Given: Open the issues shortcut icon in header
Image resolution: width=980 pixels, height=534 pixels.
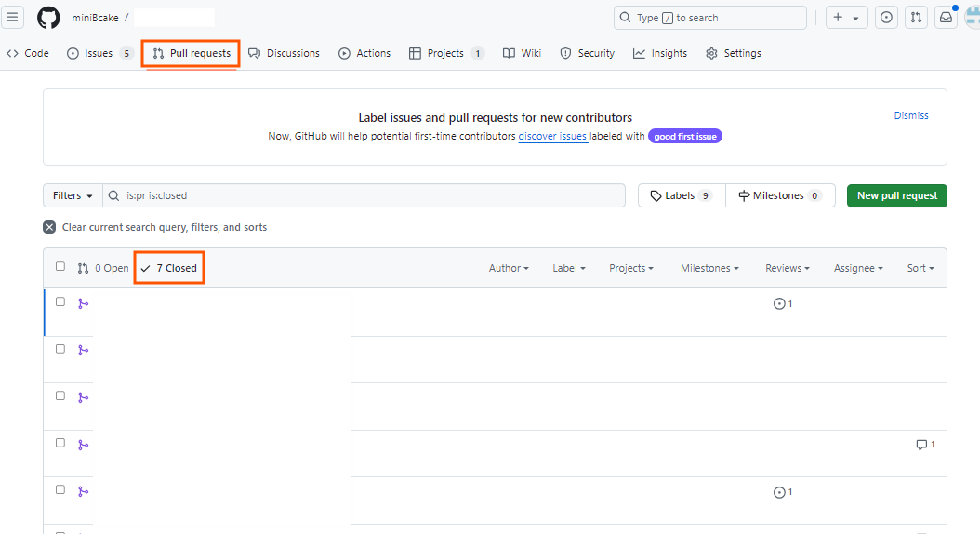Looking at the screenshot, I should point(886,18).
